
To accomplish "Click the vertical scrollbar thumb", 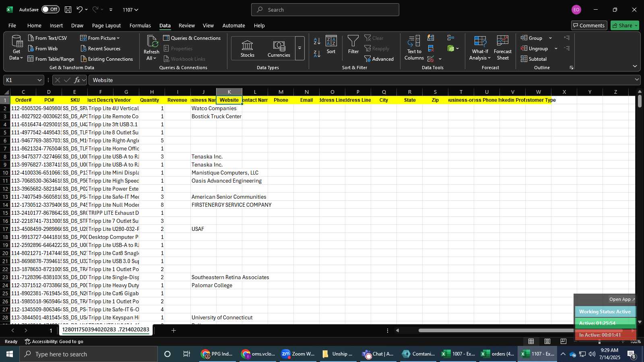I will click(640, 100).
